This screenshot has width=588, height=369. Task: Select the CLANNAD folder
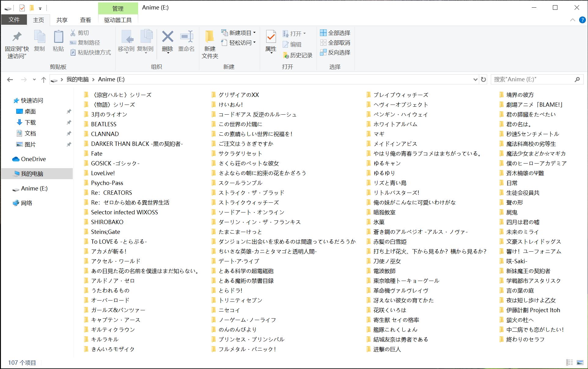(x=101, y=134)
